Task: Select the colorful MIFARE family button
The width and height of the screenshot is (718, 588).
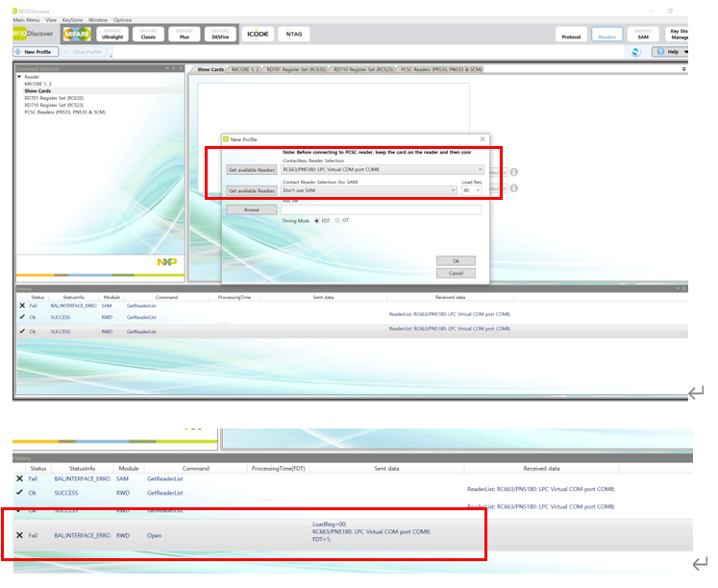Action: click(77, 34)
